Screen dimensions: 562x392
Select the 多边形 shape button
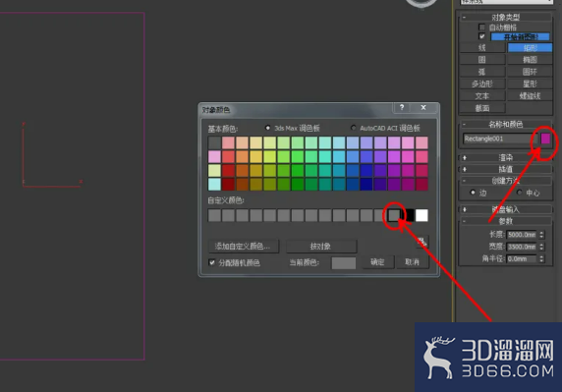point(482,84)
